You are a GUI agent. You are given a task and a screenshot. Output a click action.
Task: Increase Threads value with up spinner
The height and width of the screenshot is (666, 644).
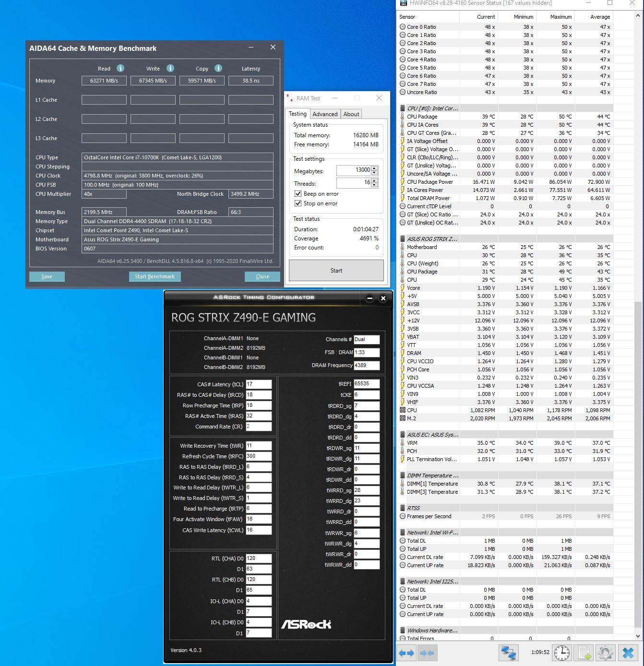374,180
